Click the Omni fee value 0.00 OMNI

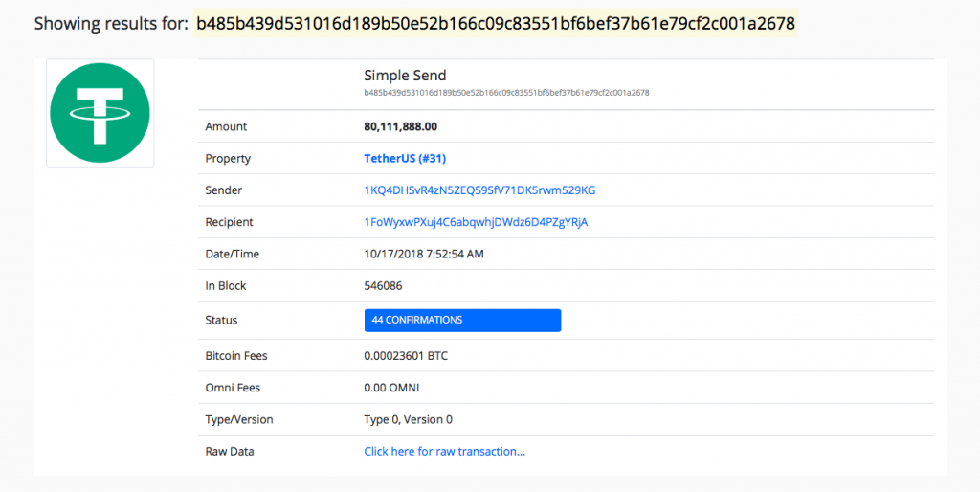pos(391,388)
